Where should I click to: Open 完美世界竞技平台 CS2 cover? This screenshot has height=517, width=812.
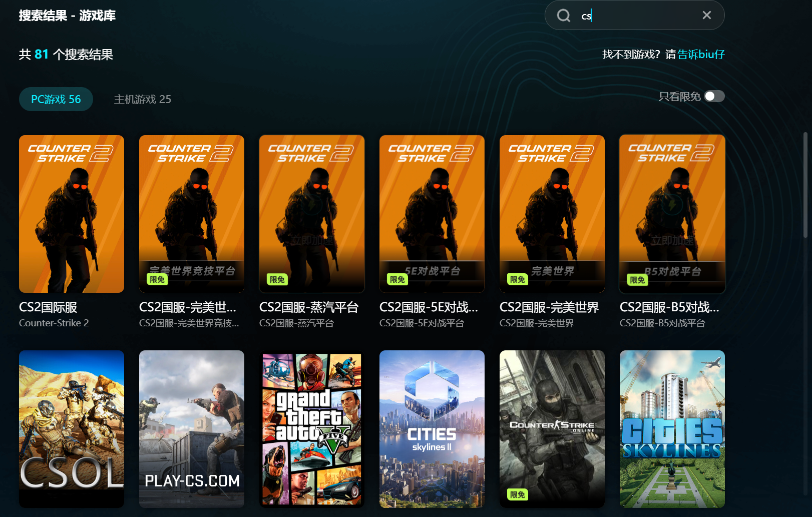click(x=192, y=214)
